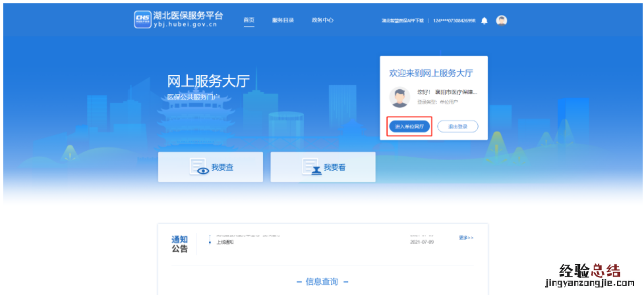Image resolution: width=644 pixels, height=295 pixels.
Task: Open 更多>> notices link
Action: click(466, 238)
